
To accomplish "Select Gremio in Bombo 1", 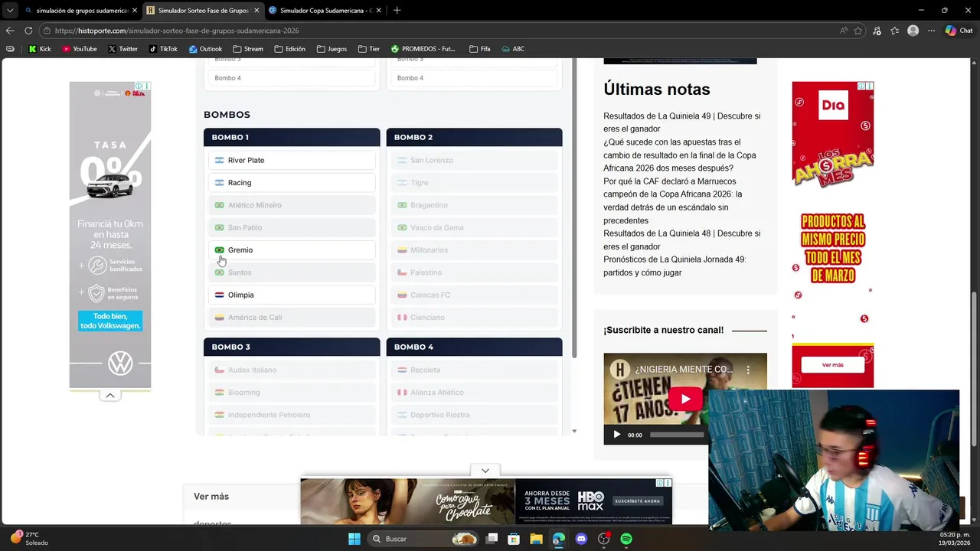I will tap(292, 249).
